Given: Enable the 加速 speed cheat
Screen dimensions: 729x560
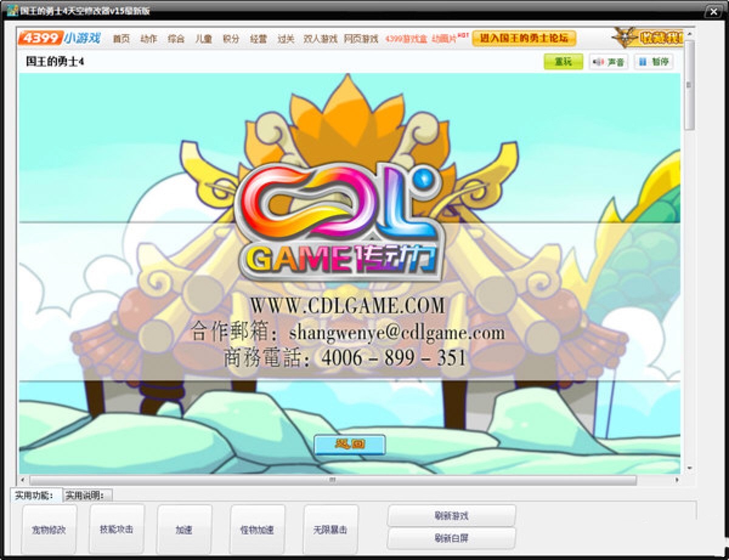Looking at the screenshot, I should pyautogui.click(x=183, y=528).
